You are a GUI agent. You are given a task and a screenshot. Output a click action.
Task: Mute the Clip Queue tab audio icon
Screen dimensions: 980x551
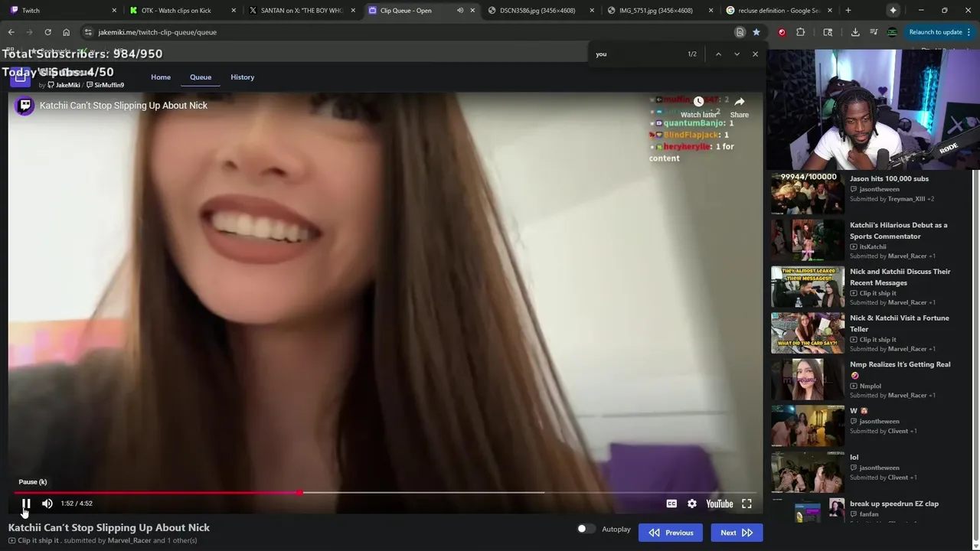pyautogui.click(x=460, y=11)
